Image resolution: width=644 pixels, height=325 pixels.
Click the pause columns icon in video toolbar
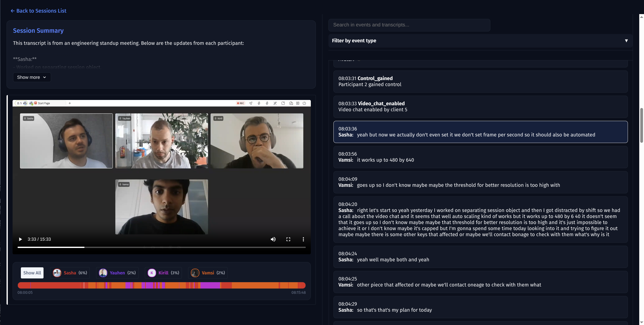pyautogui.click(x=298, y=103)
